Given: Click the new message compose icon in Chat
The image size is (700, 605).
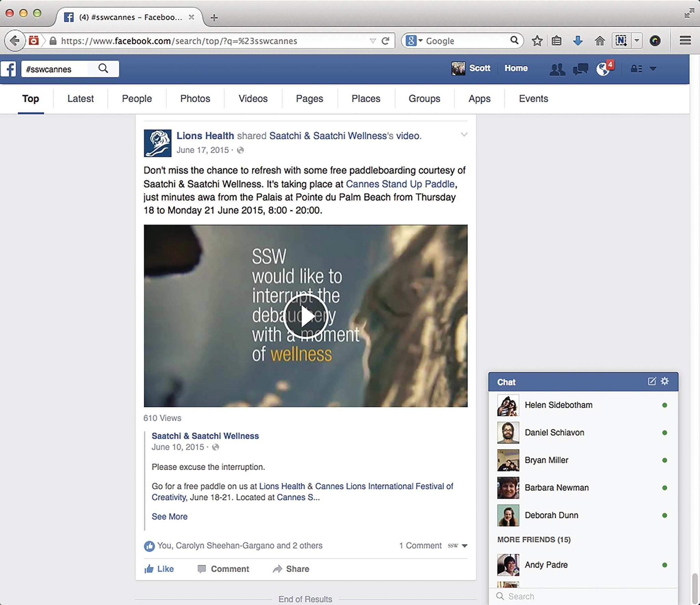Looking at the screenshot, I should 652,381.
